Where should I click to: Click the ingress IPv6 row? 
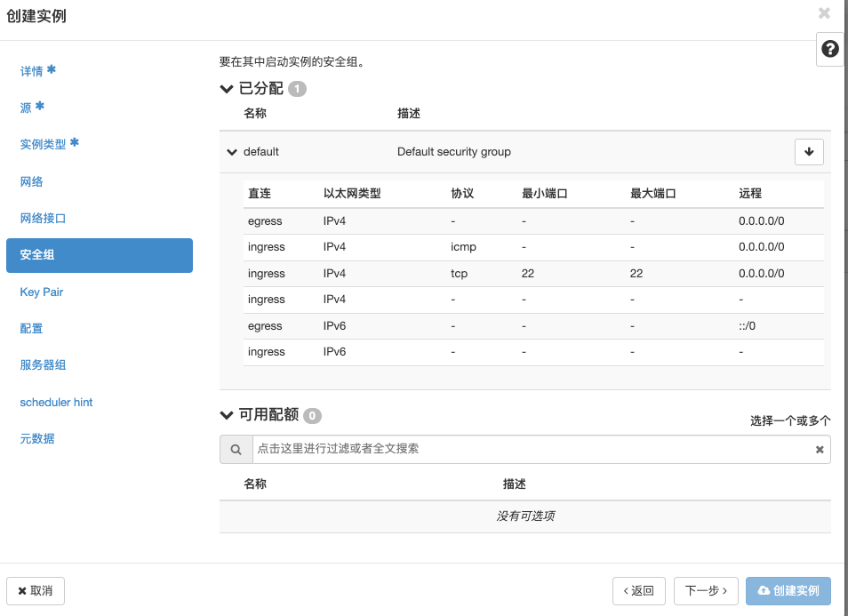click(533, 352)
